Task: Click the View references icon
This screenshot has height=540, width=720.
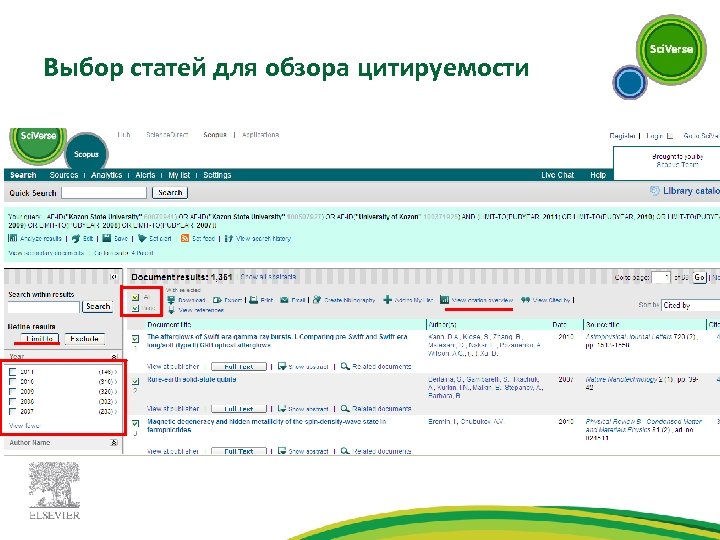Action: coord(171,310)
